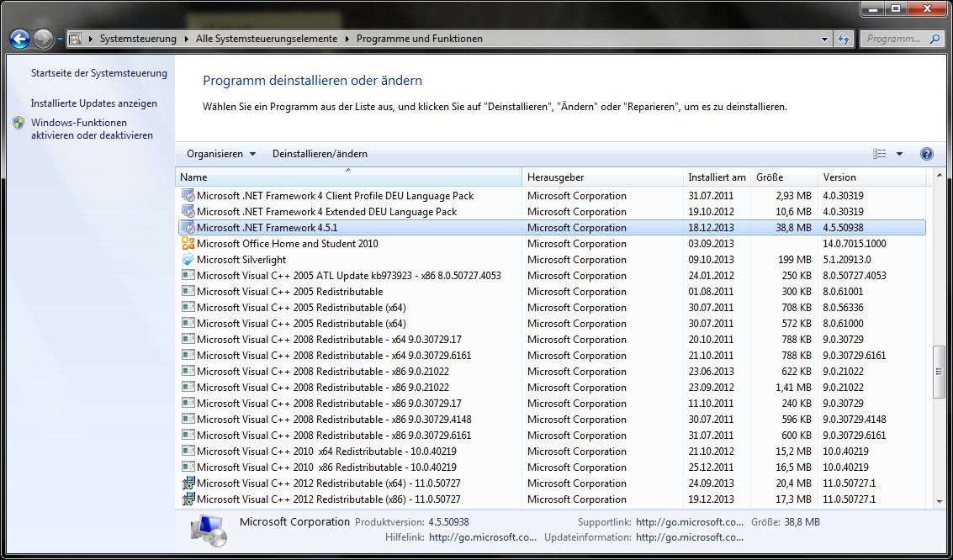
Task: Click version 8.0.56336 cell
Action: tap(843, 308)
